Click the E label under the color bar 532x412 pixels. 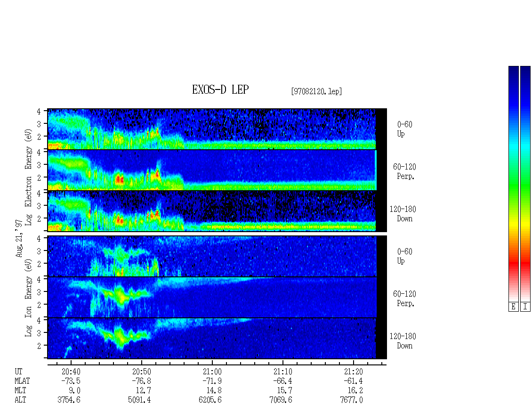[513, 307]
